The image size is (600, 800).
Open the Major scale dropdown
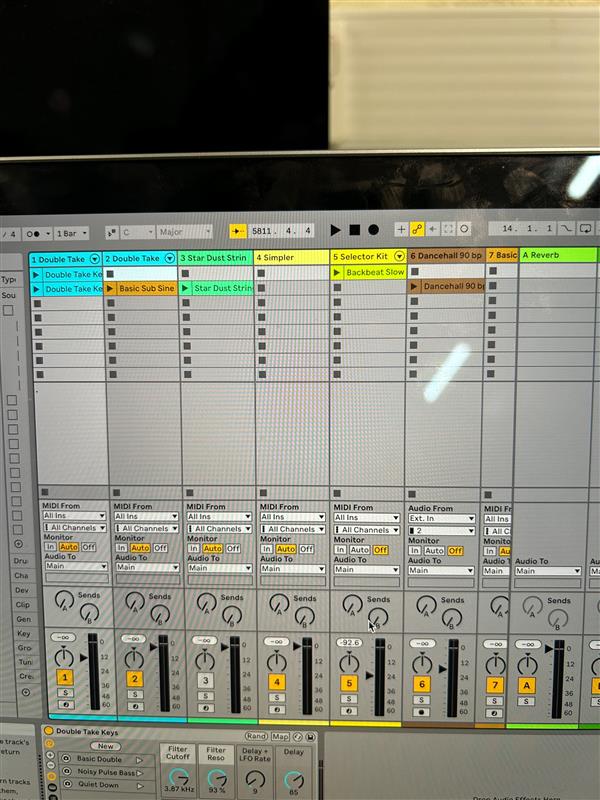point(183,232)
